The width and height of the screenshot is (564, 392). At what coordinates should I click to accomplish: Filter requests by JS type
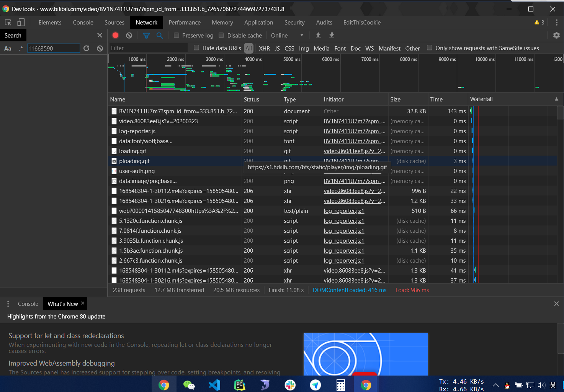pyautogui.click(x=277, y=48)
